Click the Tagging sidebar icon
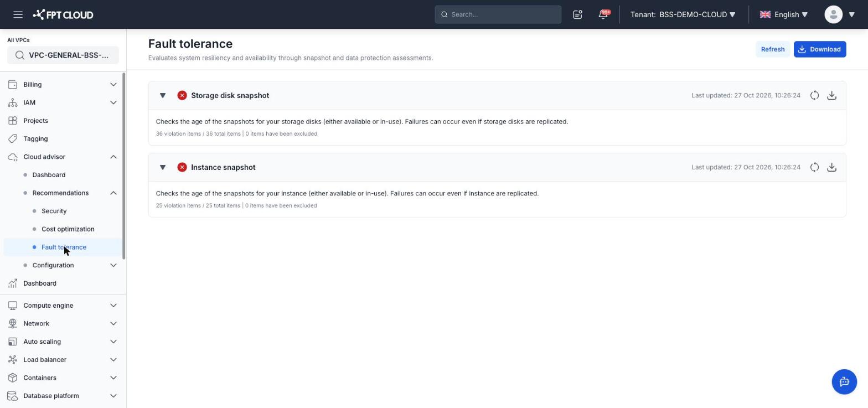Viewport: 868px width, 408px height. click(13, 139)
